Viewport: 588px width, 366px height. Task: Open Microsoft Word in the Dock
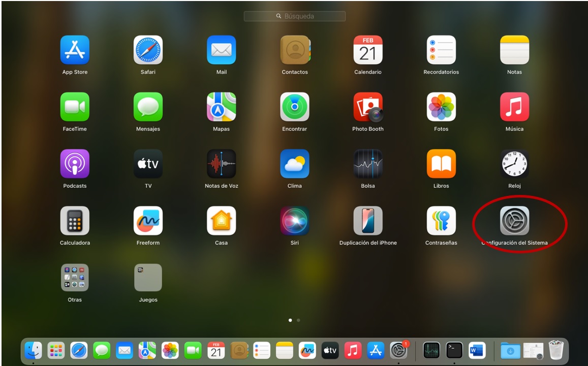tap(477, 350)
